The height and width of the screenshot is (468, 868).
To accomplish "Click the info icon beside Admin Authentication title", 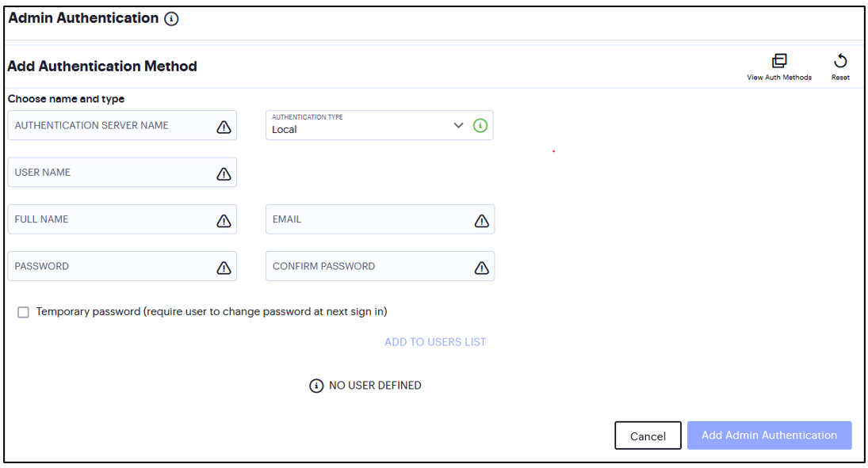I will click(x=171, y=18).
